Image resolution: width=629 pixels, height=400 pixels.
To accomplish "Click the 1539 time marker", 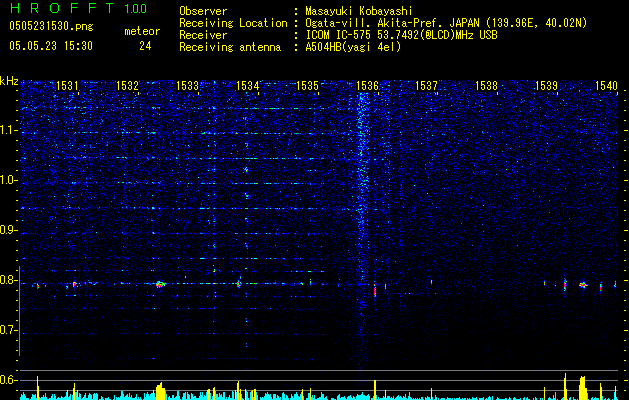I will tap(546, 85).
